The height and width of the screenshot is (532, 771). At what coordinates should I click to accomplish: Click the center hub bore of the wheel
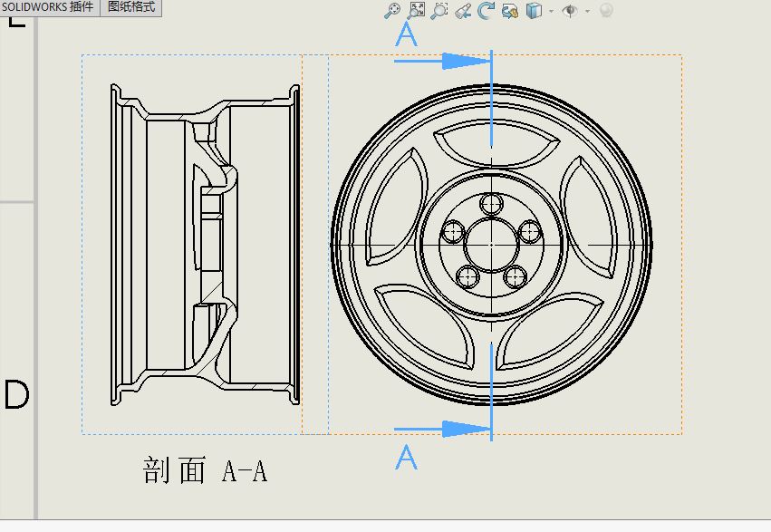pyautogui.click(x=491, y=245)
